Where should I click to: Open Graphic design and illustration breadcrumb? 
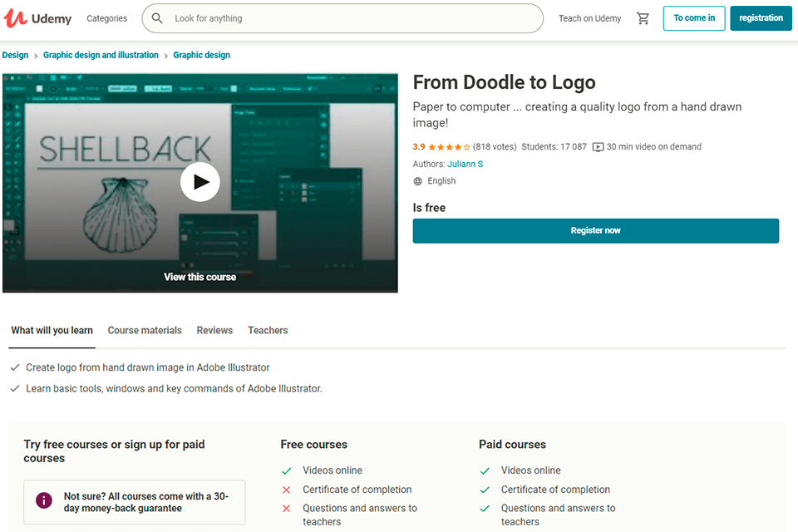point(101,55)
